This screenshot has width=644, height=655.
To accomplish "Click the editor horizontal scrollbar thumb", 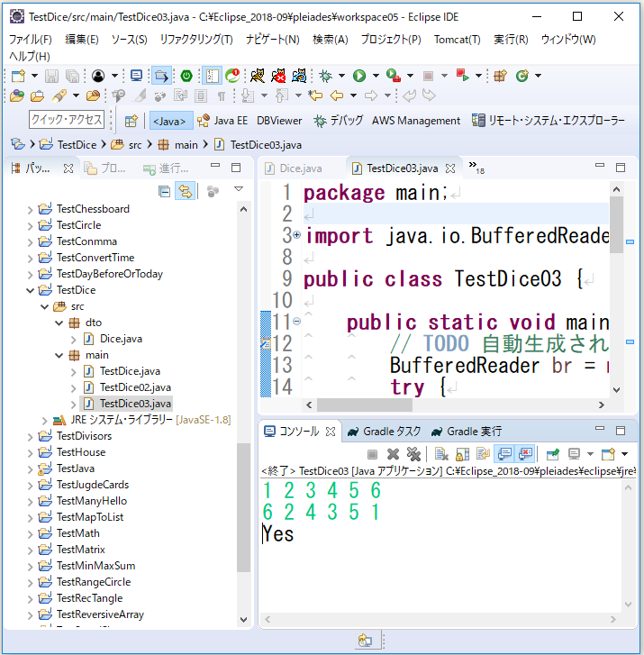I will point(365,405).
